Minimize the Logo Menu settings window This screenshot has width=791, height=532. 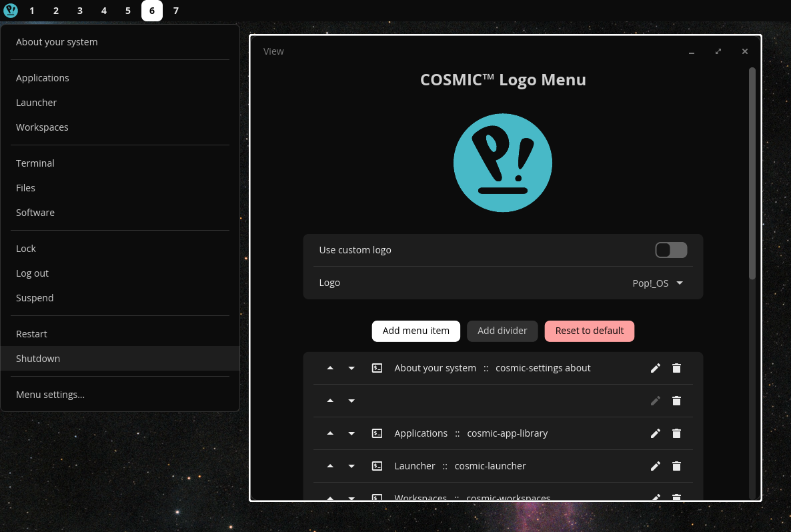692,51
